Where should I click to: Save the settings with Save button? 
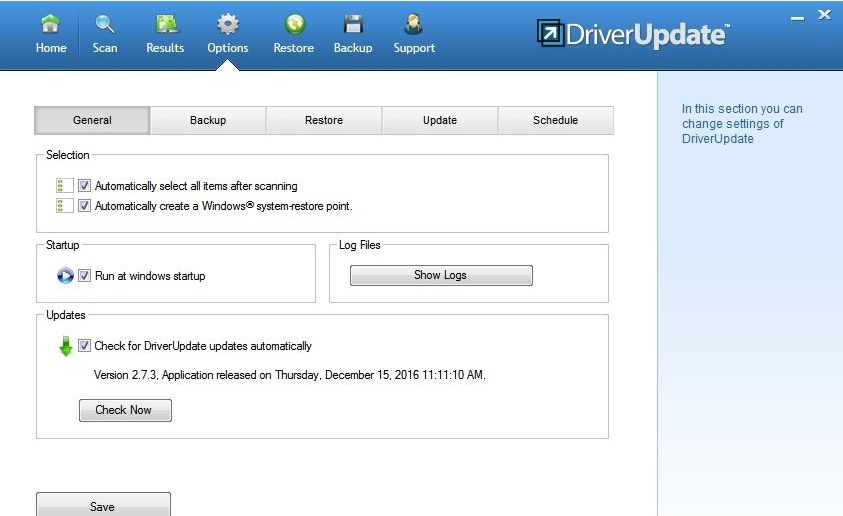point(103,504)
